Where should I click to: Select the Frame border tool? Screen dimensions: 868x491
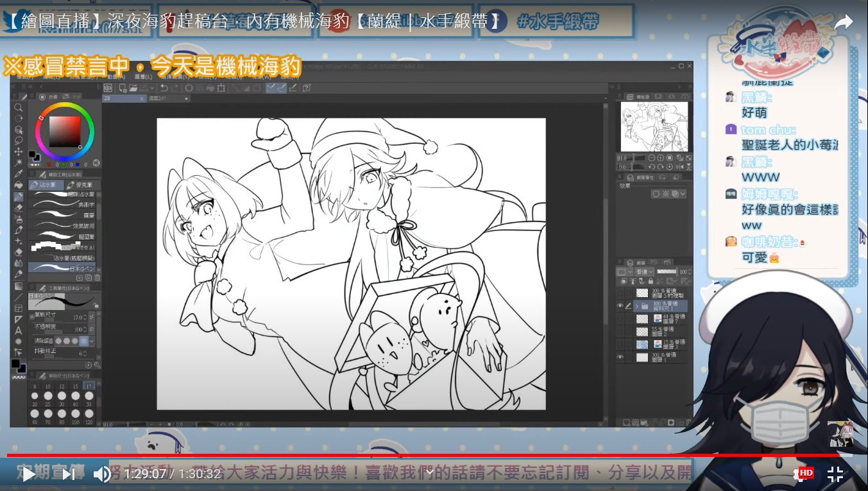[19, 309]
